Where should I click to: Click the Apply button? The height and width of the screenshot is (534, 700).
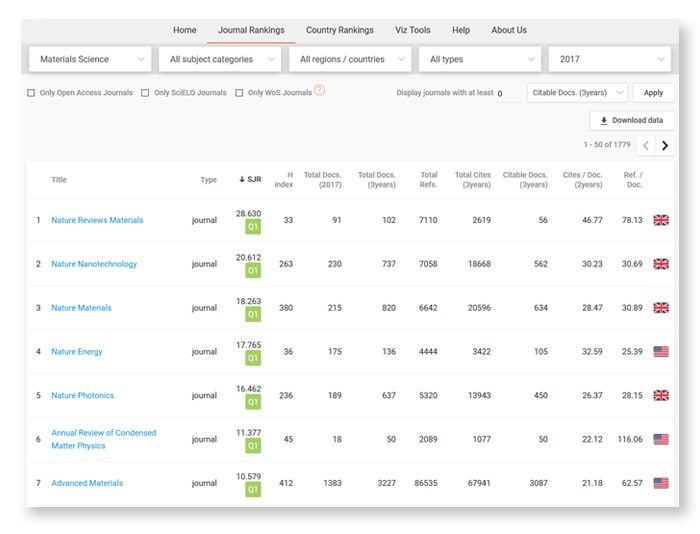pos(653,92)
